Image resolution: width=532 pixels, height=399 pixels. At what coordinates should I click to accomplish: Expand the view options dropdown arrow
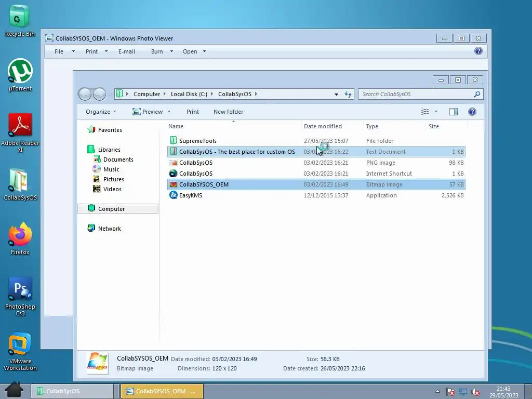tap(436, 112)
